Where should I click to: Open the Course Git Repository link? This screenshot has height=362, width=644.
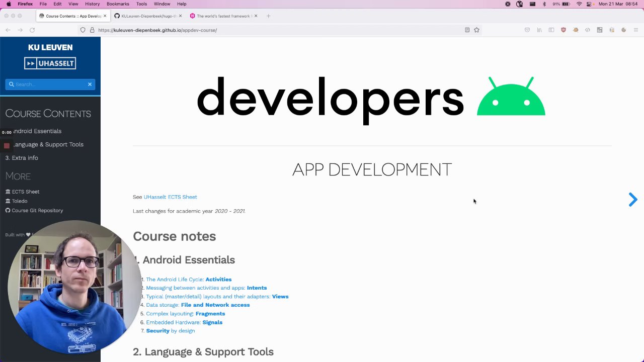34,211
